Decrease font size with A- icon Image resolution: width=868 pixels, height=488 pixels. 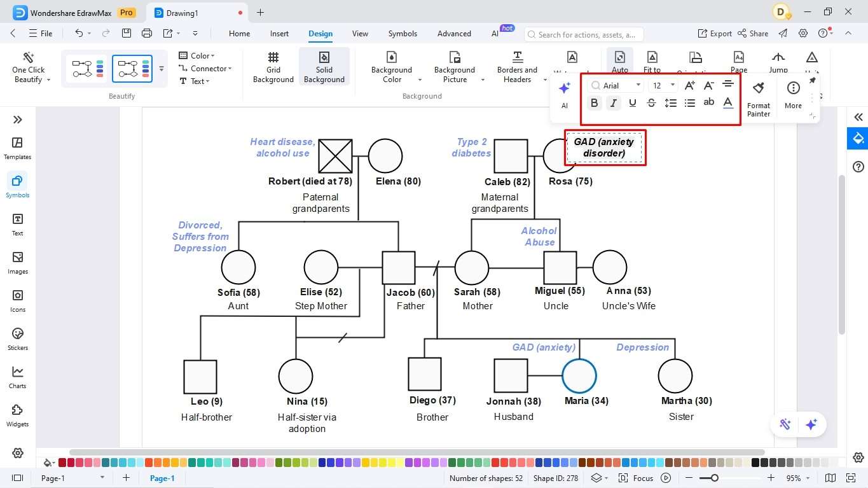click(x=709, y=85)
